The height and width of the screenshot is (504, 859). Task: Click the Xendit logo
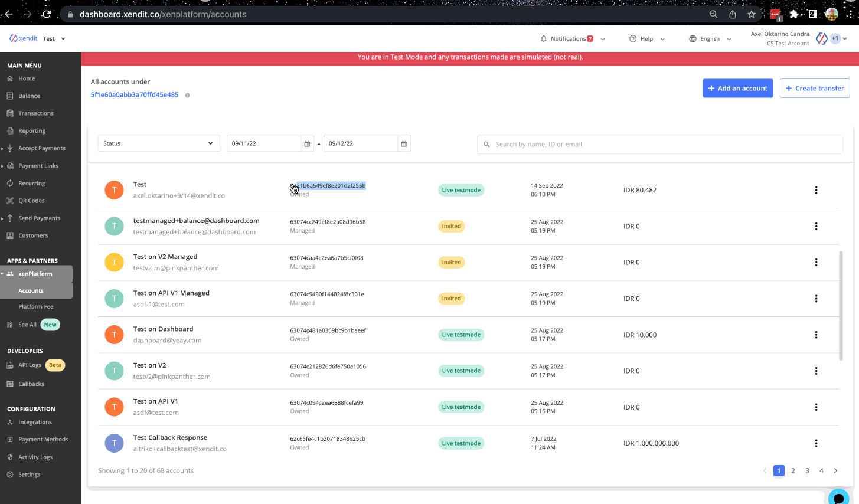click(24, 38)
